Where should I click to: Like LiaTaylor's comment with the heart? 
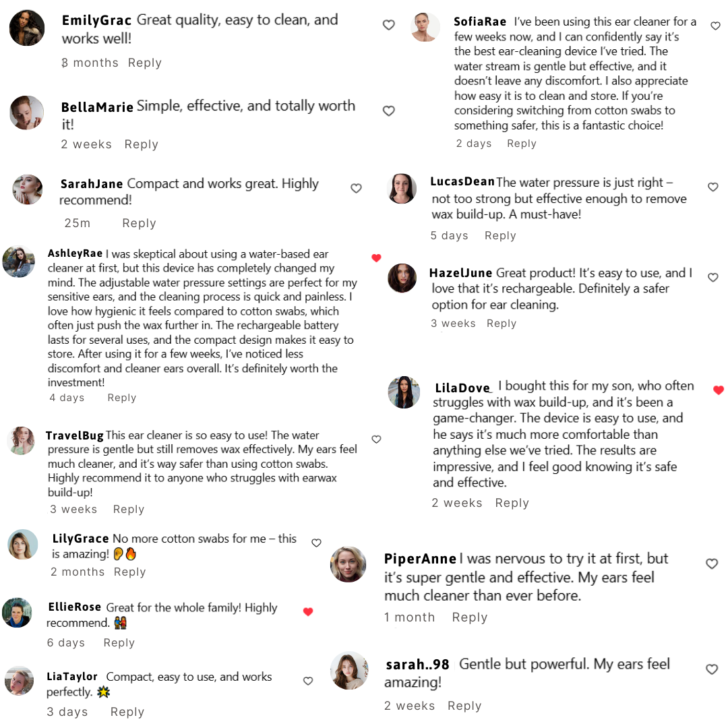coord(308,681)
